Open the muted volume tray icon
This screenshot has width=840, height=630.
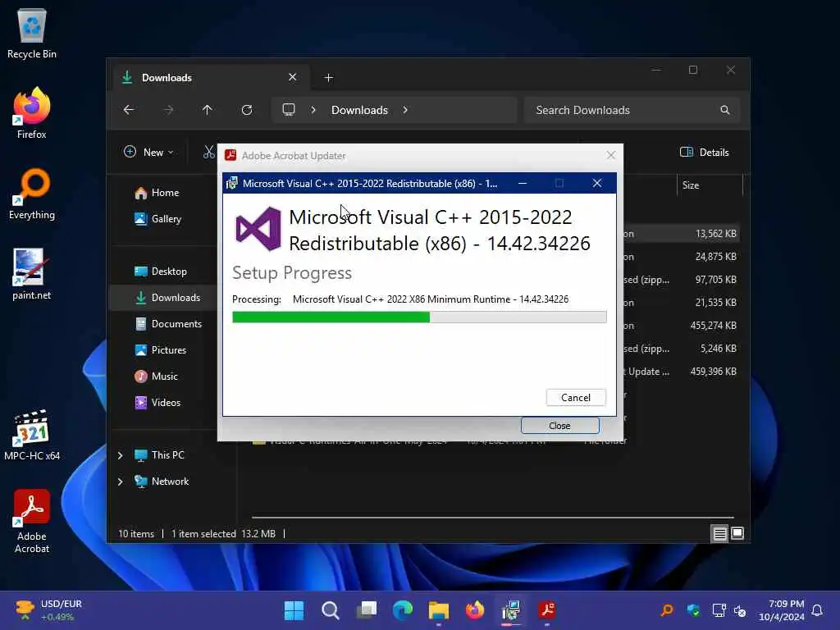pyautogui.click(x=740, y=610)
